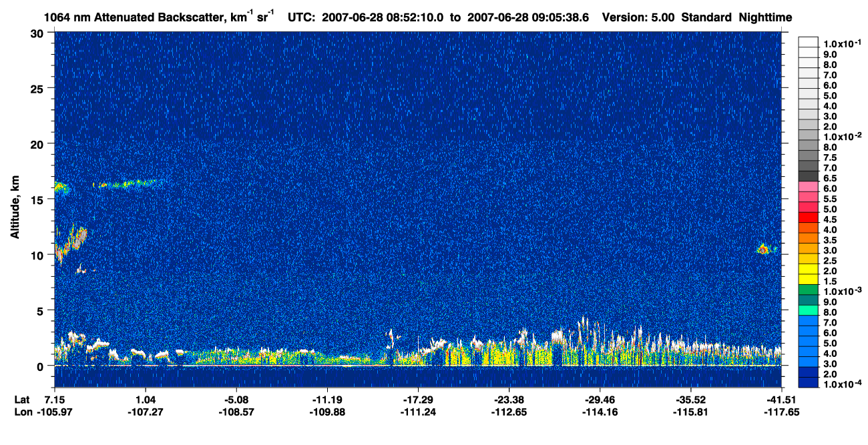Select end time '2007-06-28 09:05:38.6'
The image size is (868, 445).
coord(528,17)
